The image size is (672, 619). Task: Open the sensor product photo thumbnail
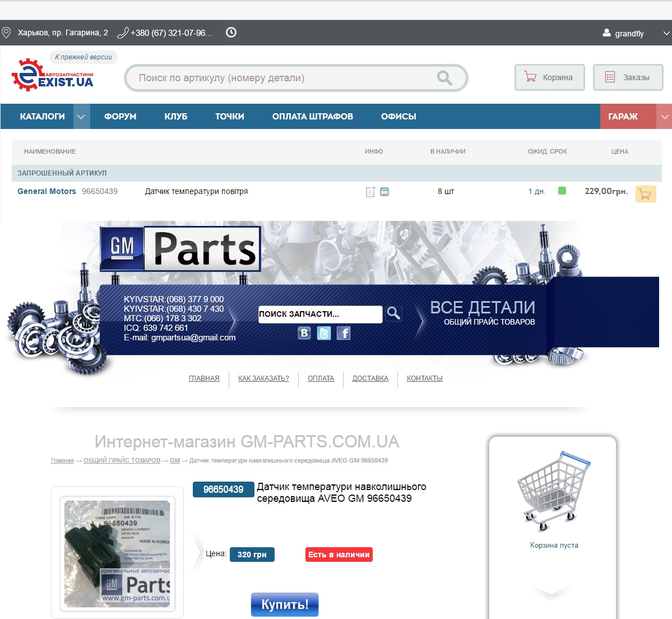[x=118, y=553]
